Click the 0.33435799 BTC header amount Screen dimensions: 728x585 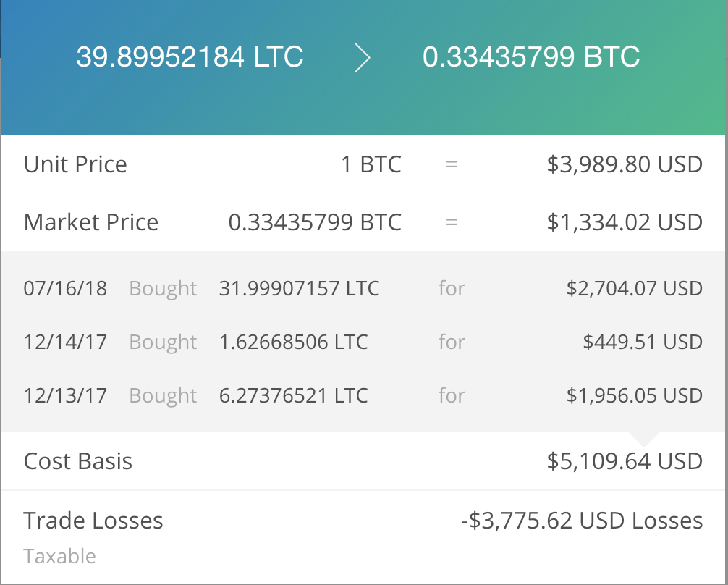[x=531, y=57]
